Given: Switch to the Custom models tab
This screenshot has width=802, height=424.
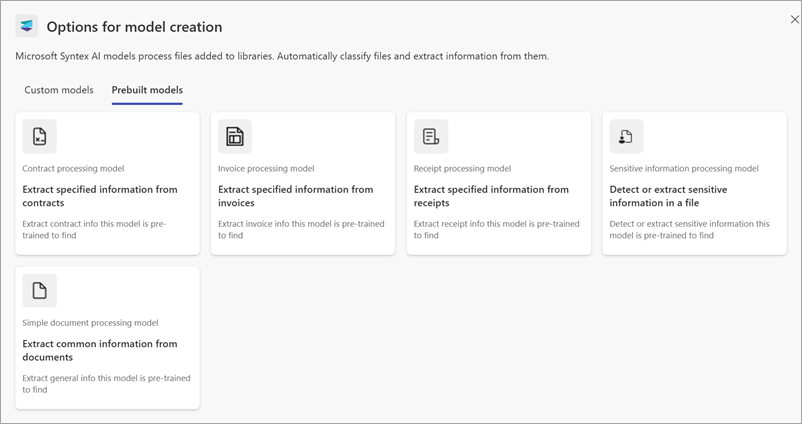Looking at the screenshot, I should pos(59,90).
